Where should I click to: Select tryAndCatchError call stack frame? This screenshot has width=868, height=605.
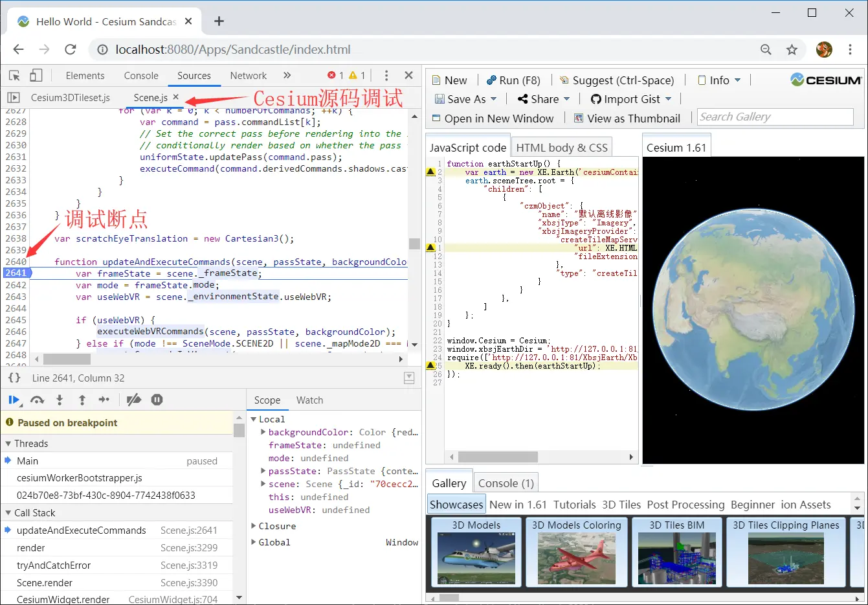(x=117, y=565)
